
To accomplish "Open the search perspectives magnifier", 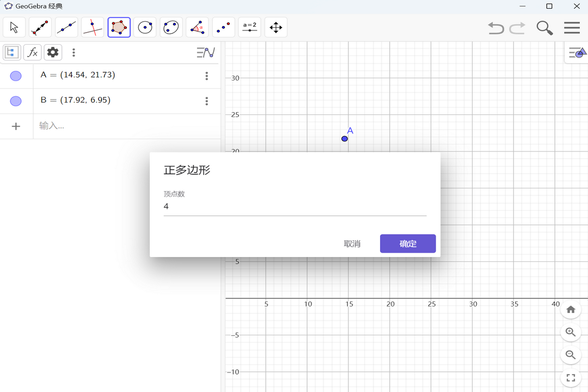I will (x=544, y=27).
